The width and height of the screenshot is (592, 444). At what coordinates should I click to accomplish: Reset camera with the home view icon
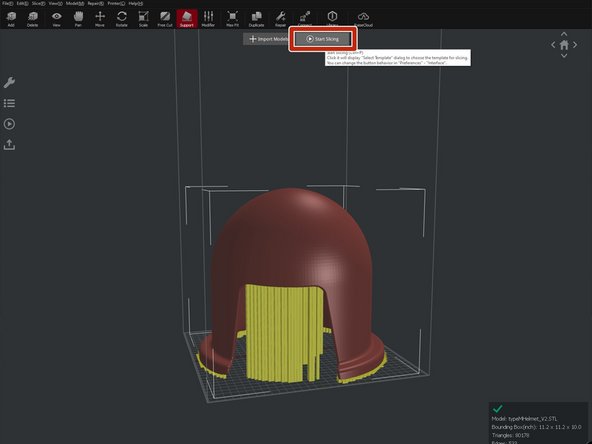[564, 45]
